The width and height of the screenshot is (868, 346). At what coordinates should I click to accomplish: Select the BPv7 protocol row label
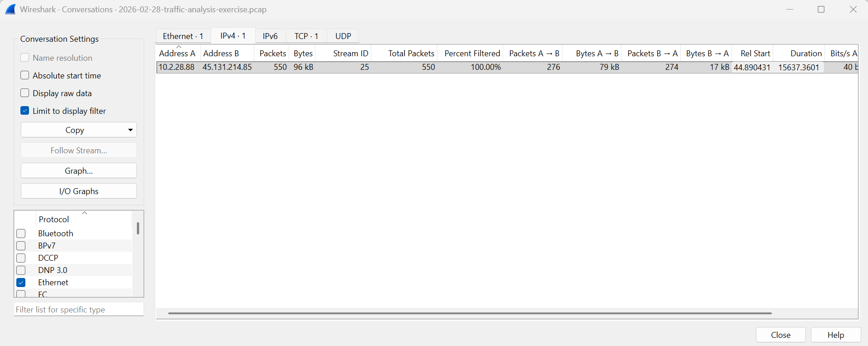click(x=47, y=246)
